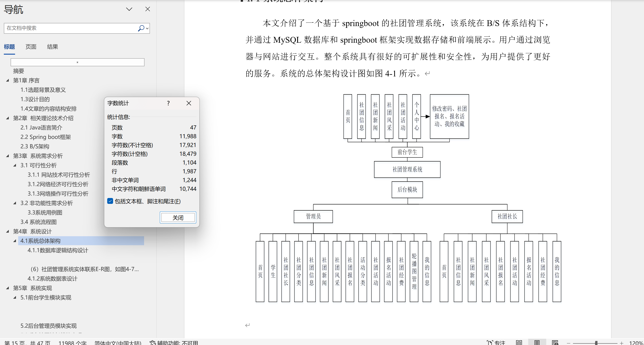
Task: Open 辅助功能: 不可用 accessibility checker
Action: click(174, 343)
